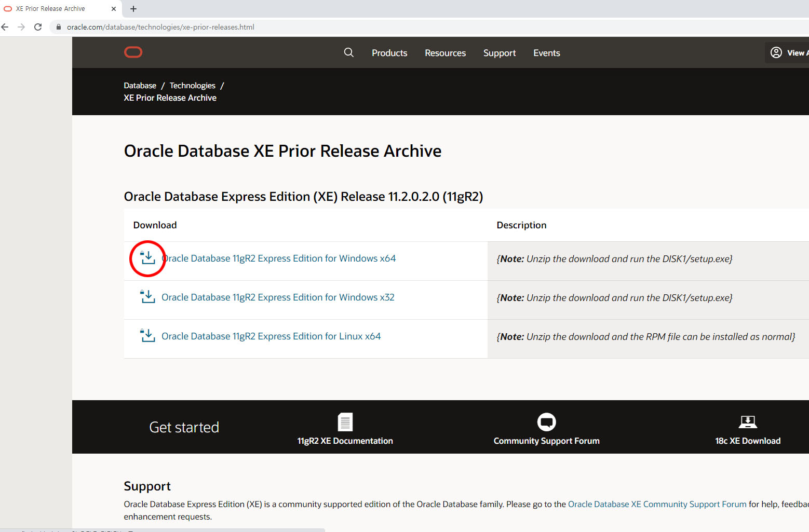This screenshot has width=809, height=532.
Task: Open the Events menu
Action: tap(547, 53)
